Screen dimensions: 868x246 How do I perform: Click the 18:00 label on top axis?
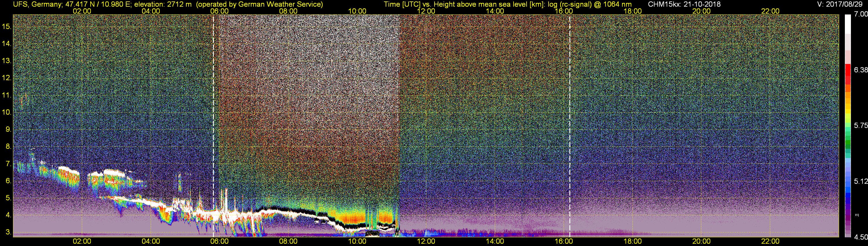click(633, 11)
